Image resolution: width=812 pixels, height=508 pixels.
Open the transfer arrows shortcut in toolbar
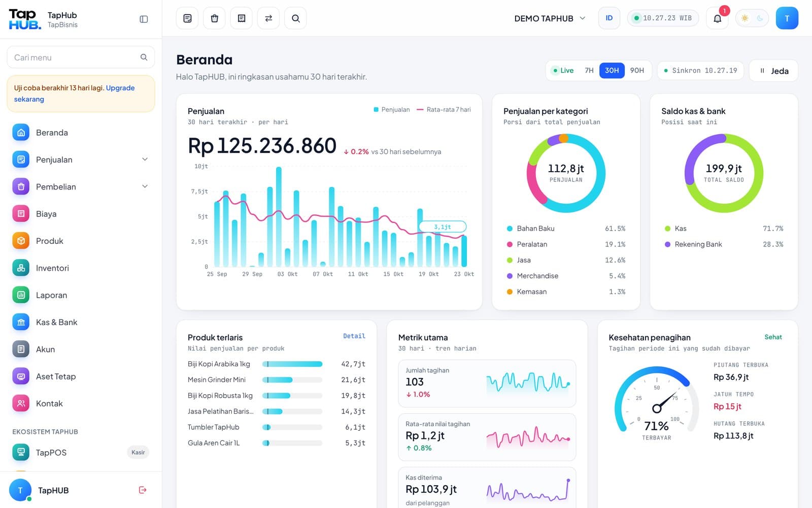click(x=268, y=18)
